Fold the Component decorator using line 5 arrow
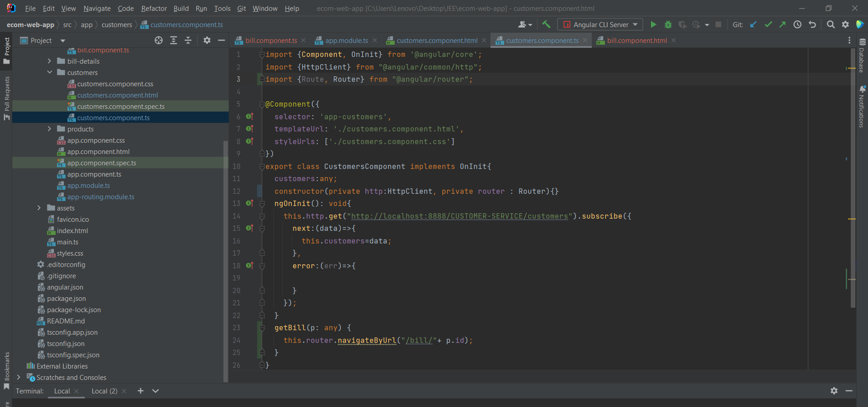Viewport: 868px width, 407px height. click(x=262, y=104)
